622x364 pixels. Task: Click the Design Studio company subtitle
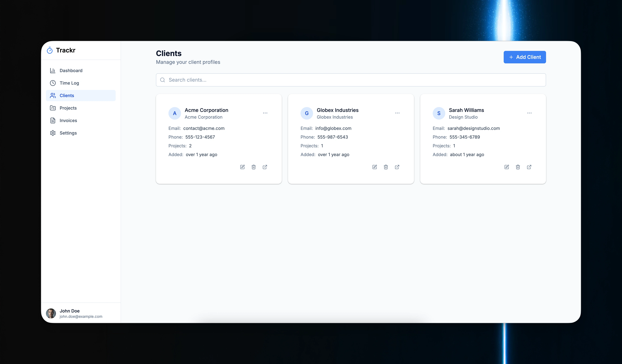(x=463, y=117)
